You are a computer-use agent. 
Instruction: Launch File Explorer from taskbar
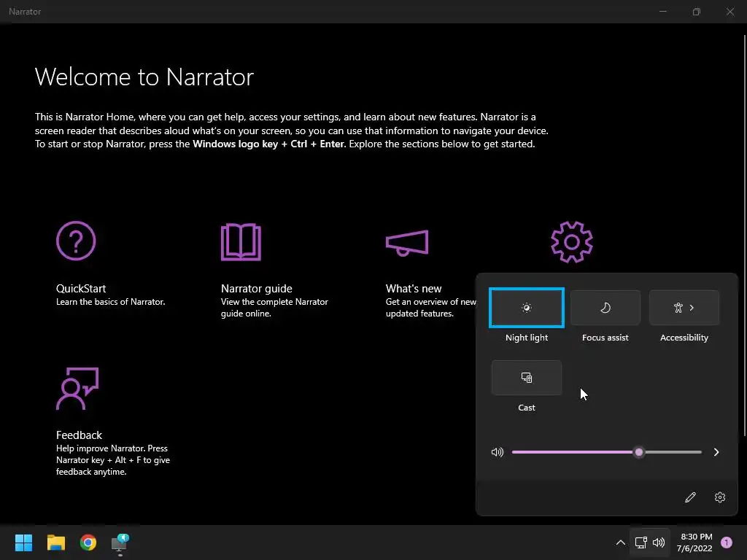(x=55, y=542)
